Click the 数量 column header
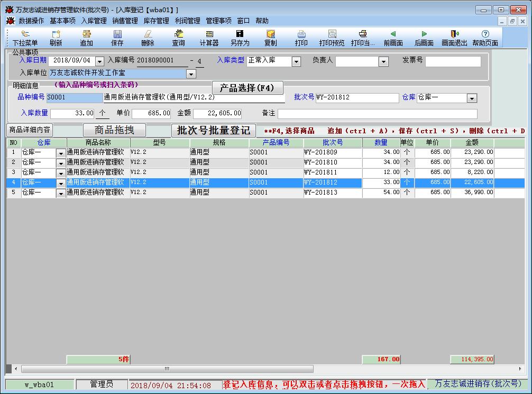The image size is (532, 394). coord(381,143)
